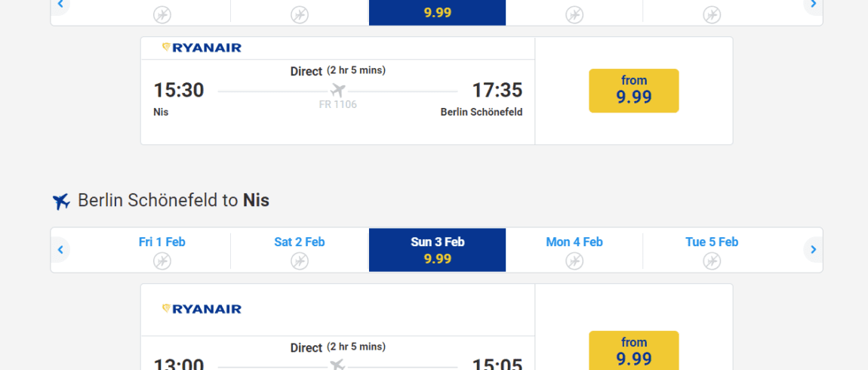Screen dimensions: 868x370
Task: Select the Mon 4 Feb return date
Action: 574,250
